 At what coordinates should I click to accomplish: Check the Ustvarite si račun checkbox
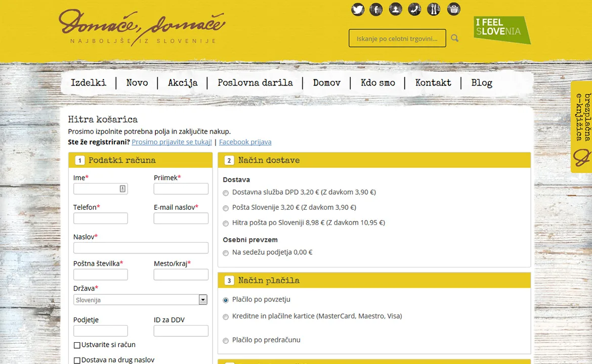point(77,345)
